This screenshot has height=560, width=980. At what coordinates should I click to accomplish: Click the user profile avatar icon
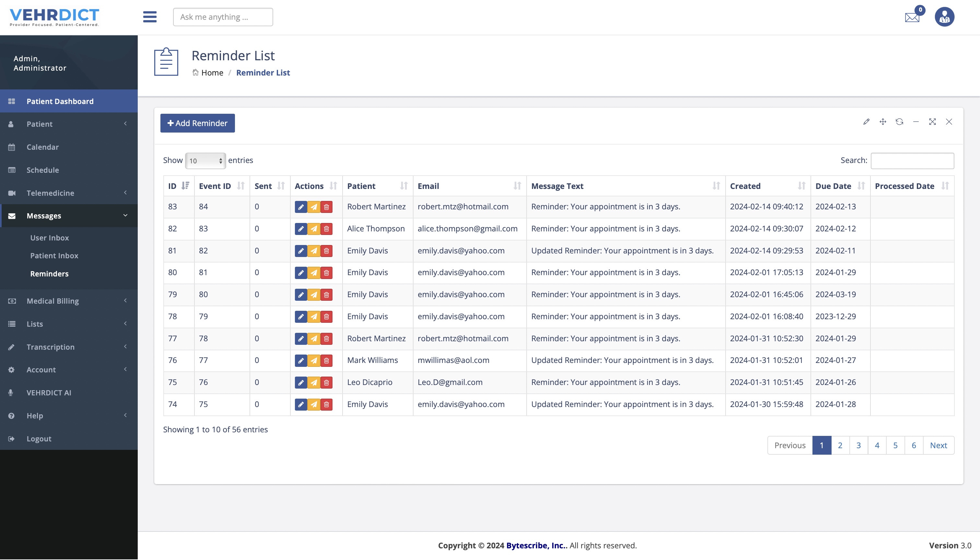click(944, 17)
